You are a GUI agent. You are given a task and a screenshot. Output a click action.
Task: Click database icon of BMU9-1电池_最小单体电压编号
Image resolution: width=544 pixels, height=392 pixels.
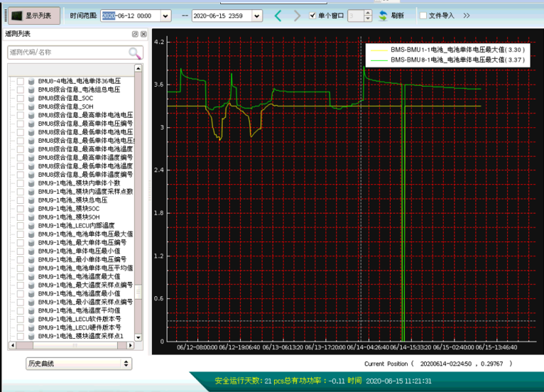[31, 259]
